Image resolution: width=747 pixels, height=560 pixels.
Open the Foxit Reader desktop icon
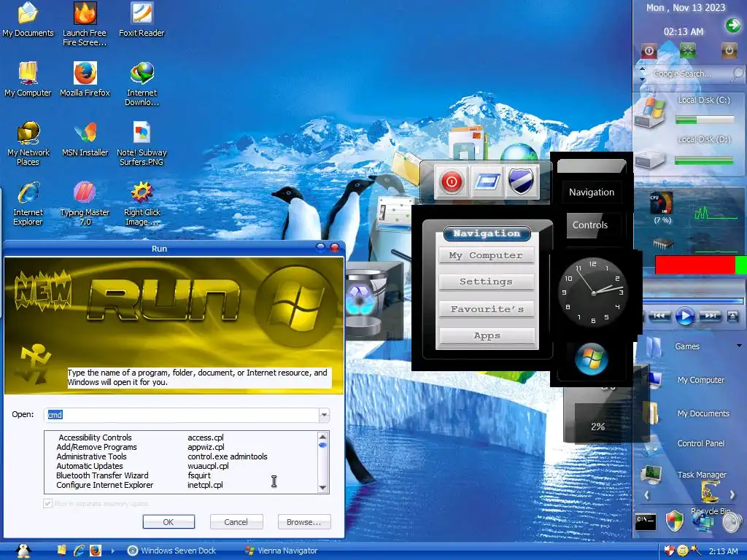142,20
